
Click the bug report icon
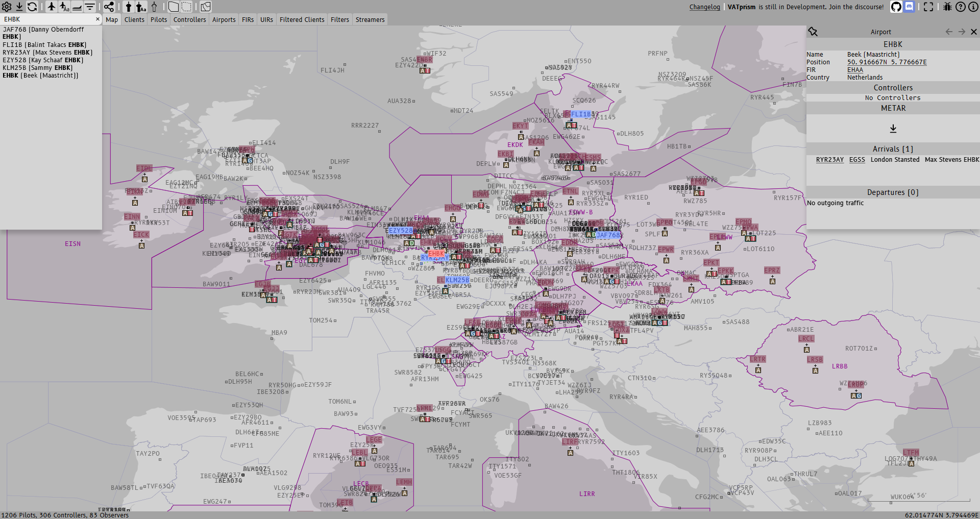947,7
